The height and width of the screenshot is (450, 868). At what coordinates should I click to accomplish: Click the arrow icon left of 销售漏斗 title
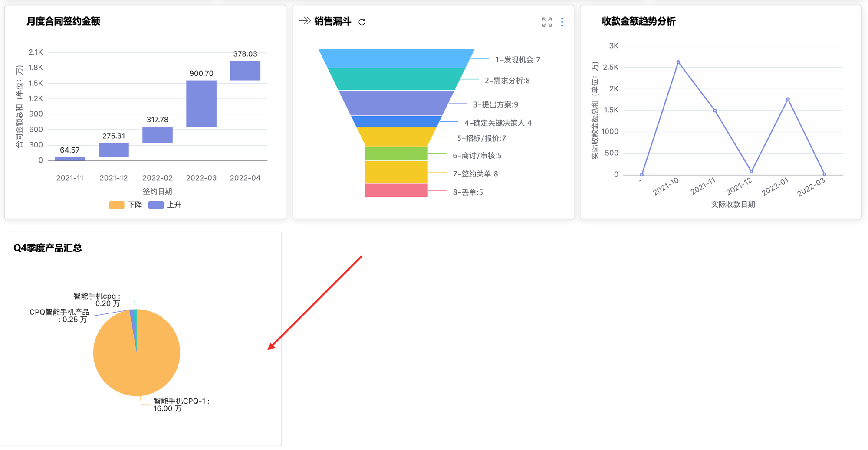coord(305,21)
